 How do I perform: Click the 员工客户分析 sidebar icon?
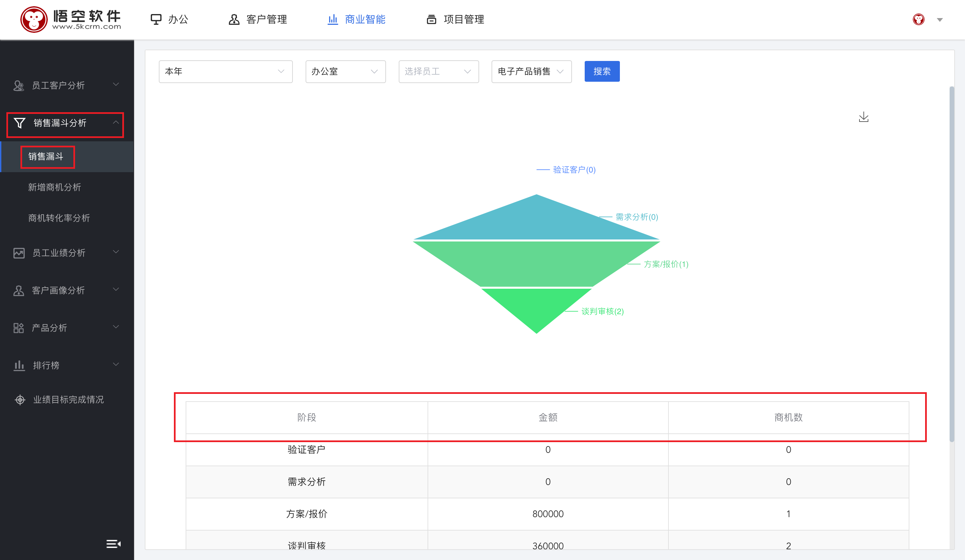(19, 85)
